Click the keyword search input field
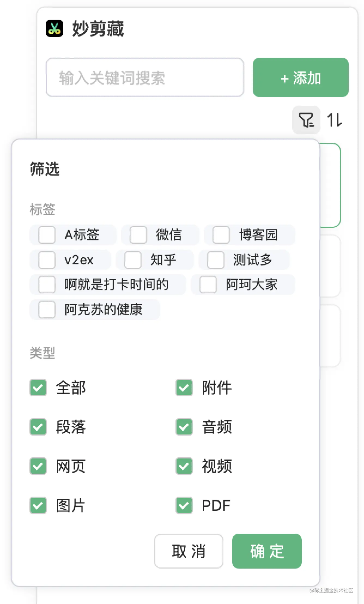The height and width of the screenshot is (604, 364). click(x=145, y=78)
